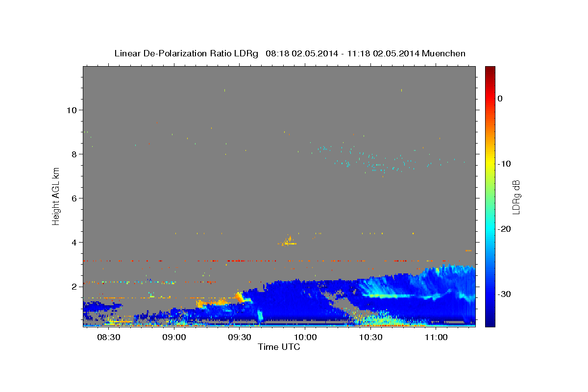Click the height tick label 8
Viewport: 588px width, 392px height.
(x=74, y=154)
